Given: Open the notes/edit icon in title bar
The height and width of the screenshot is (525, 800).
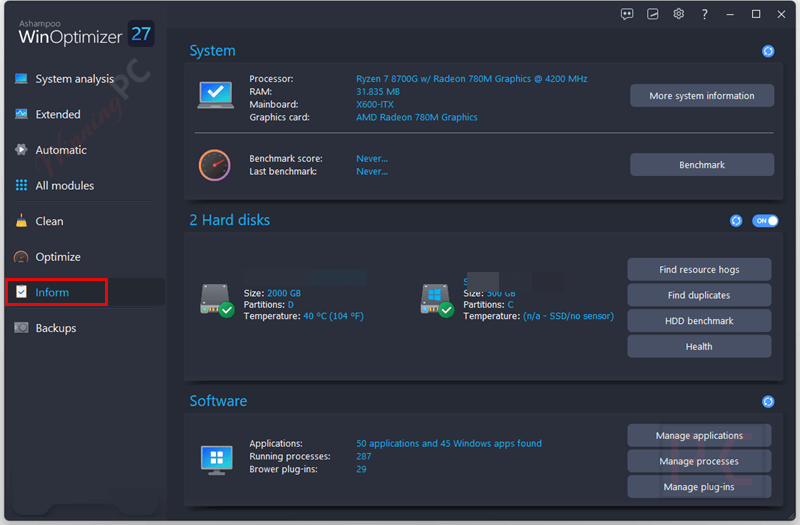Looking at the screenshot, I should coord(653,14).
